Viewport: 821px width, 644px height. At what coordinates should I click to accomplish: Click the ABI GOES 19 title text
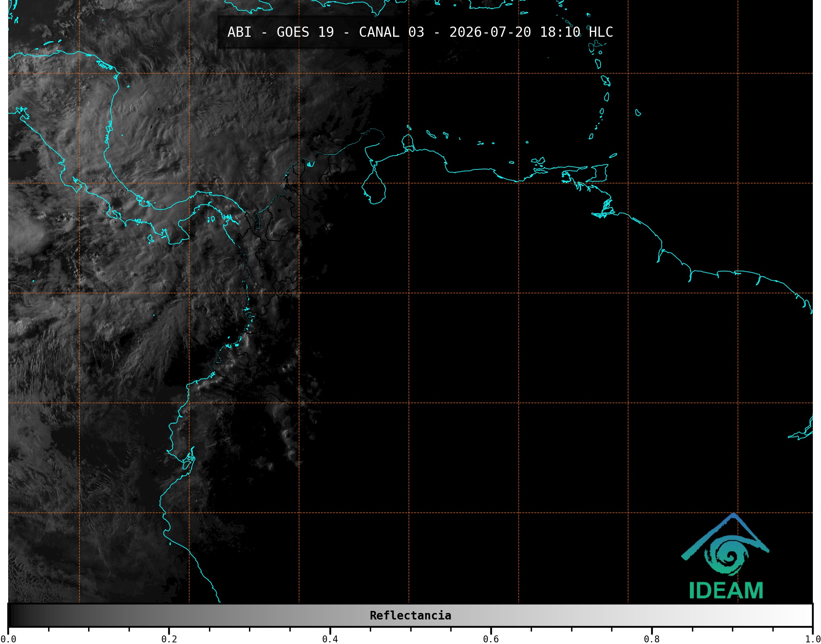420,32
